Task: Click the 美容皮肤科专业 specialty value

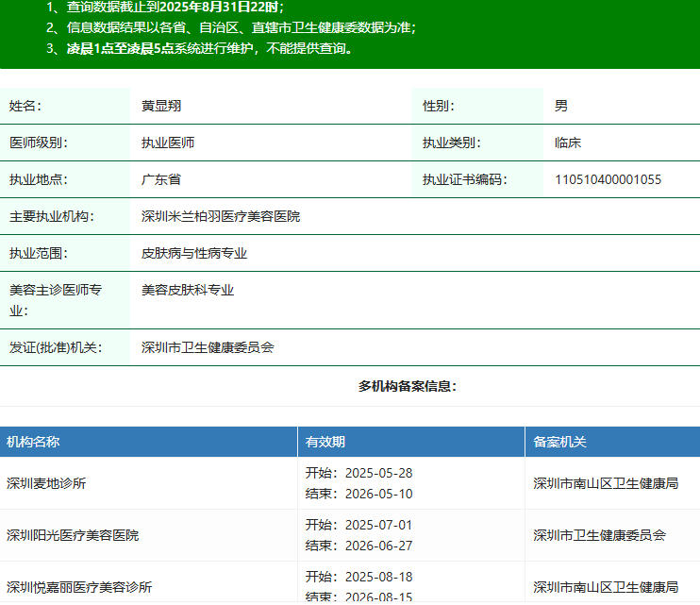Action: click(x=188, y=290)
